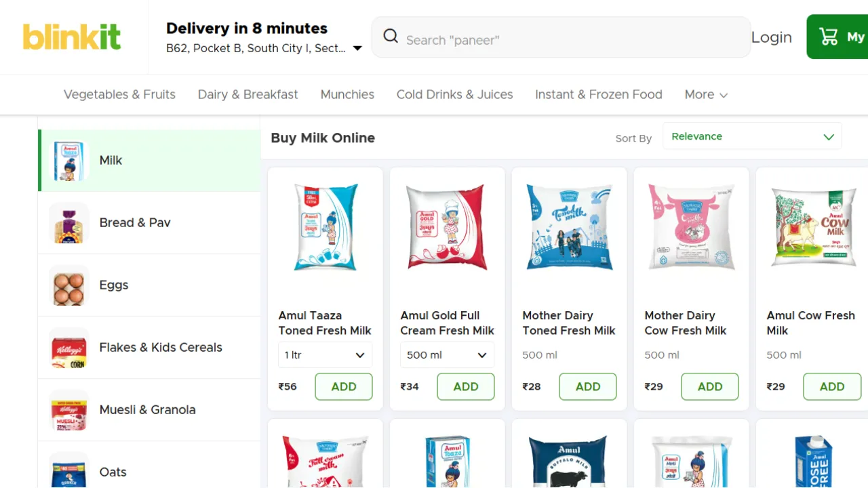Open the Sort By Relevance dropdown
The height and width of the screenshot is (488, 868).
(x=752, y=136)
